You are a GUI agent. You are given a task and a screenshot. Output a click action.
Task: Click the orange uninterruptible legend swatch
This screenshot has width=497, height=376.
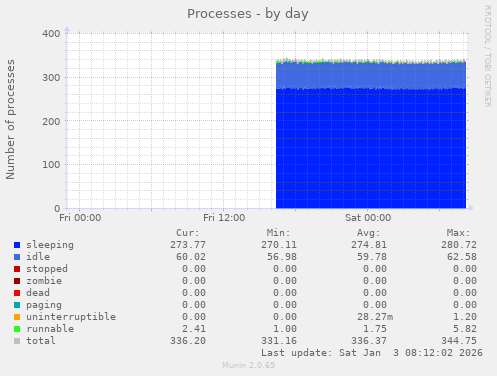click(x=17, y=317)
